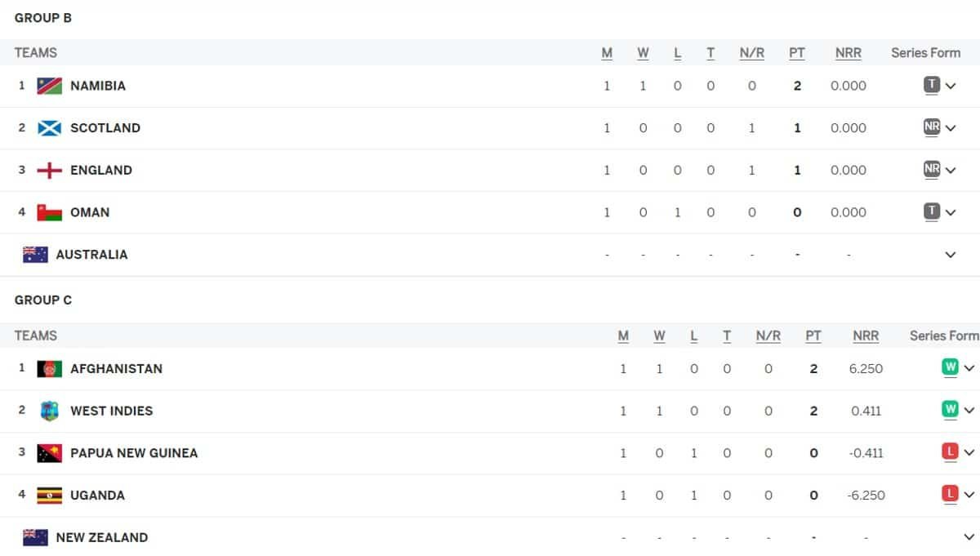
Task: Click the Papua New Guinea flag icon
Action: coord(51,452)
